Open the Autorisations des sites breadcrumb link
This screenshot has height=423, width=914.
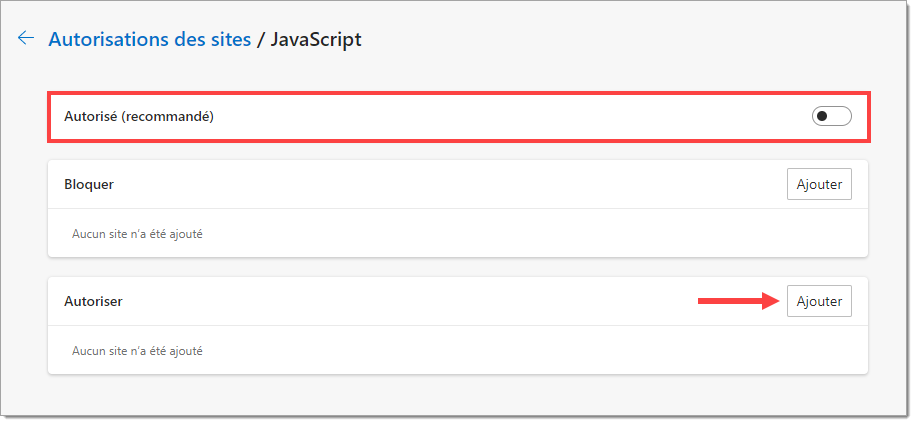click(x=150, y=40)
